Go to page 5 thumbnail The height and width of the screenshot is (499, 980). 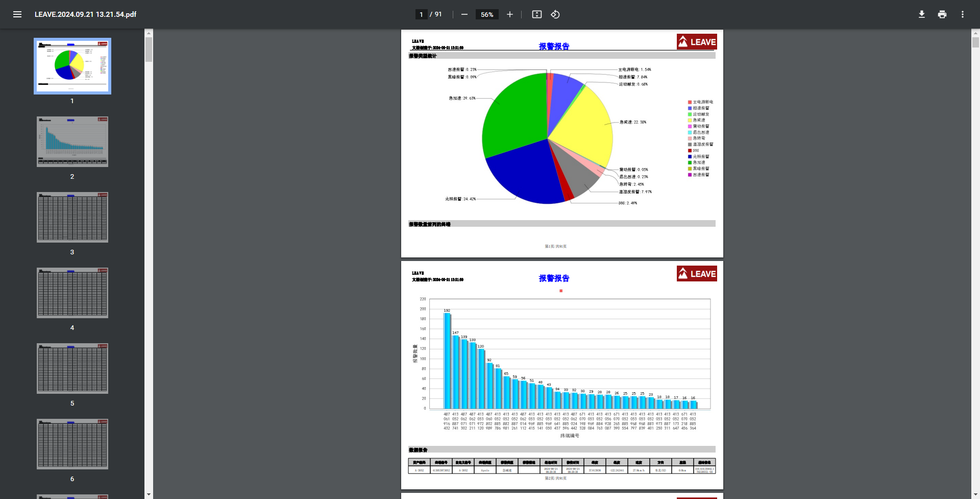point(72,368)
